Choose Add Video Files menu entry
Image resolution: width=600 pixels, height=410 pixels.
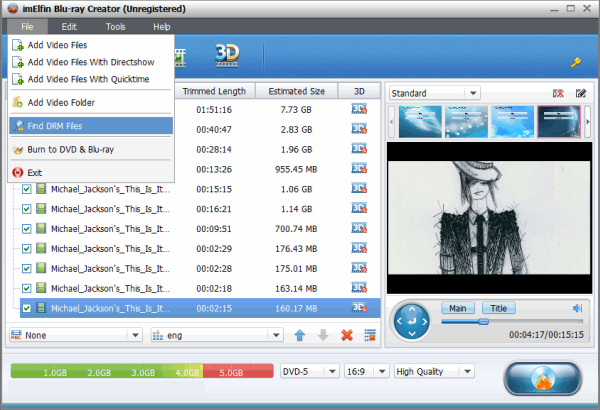click(x=91, y=45)
